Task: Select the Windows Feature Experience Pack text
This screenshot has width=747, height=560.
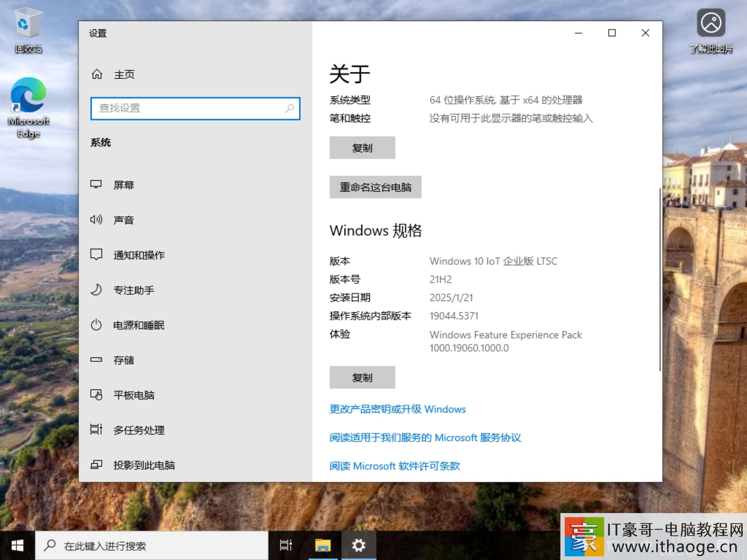Action: [505, 341]
